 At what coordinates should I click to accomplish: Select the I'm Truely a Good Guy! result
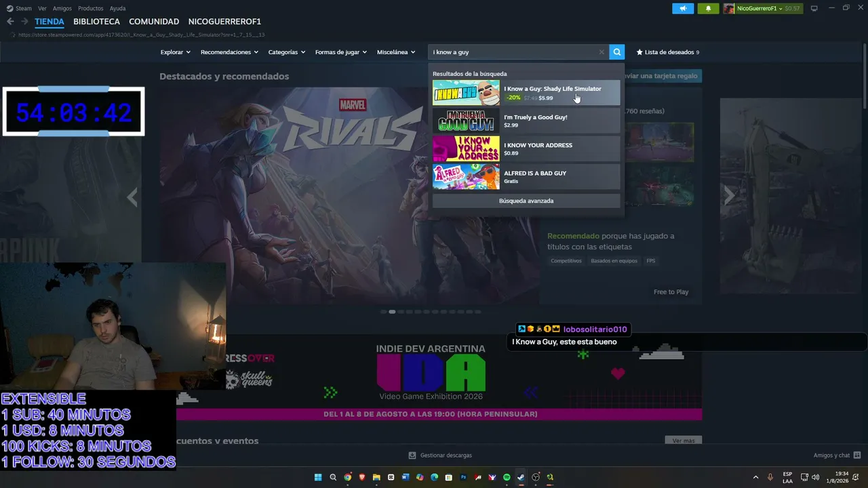tap(526, 121)
